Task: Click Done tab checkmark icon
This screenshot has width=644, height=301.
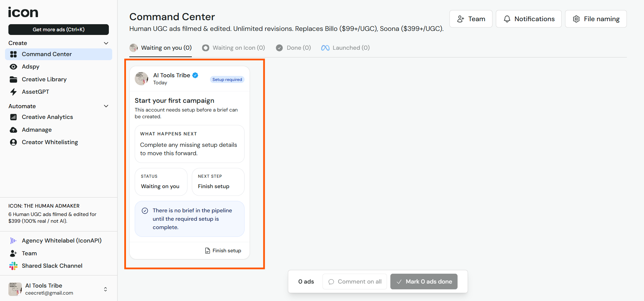Action: 280,48
